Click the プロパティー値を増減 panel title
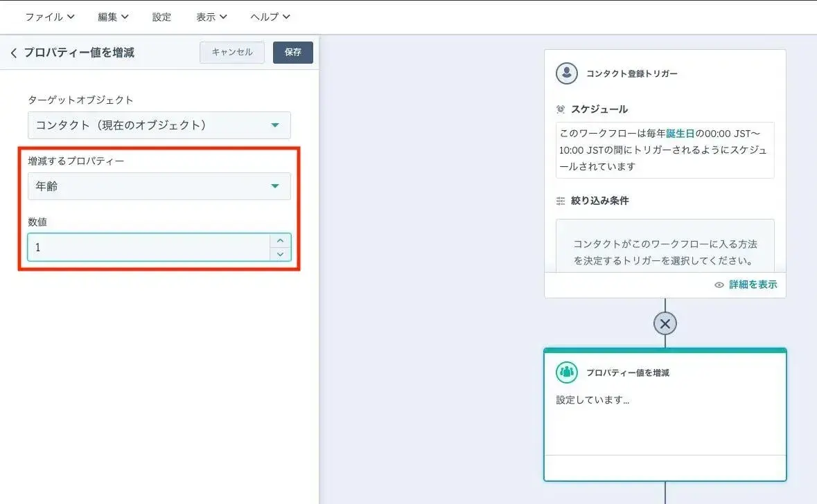 (x=79, y=53)
